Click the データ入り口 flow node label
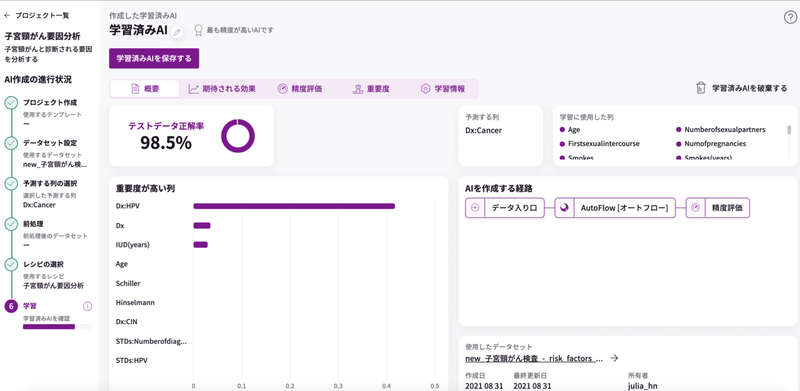This screenshot has height=391, width=800. (x=514, y=208)
